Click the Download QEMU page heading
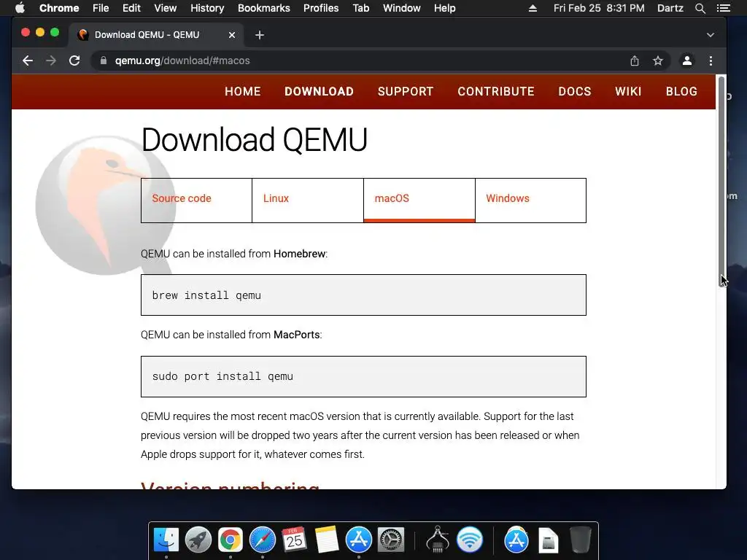Screen dimensions: 747x560 [x=254, y=139]
